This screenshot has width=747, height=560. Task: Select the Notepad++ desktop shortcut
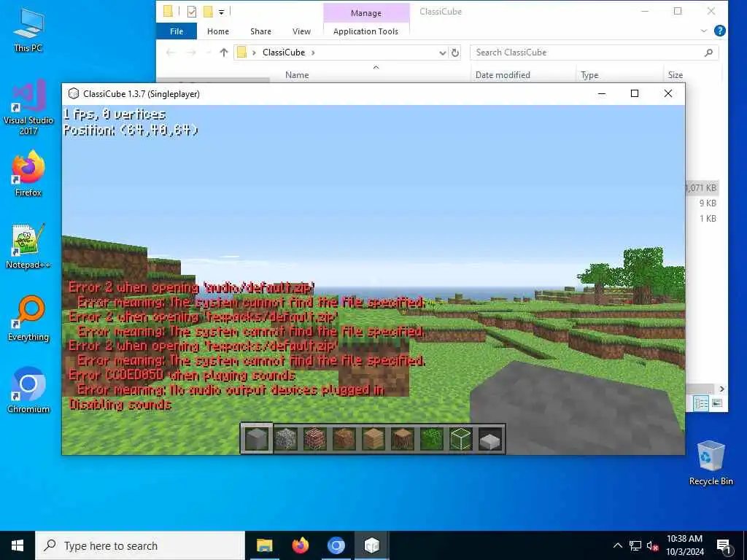[28, 246]
